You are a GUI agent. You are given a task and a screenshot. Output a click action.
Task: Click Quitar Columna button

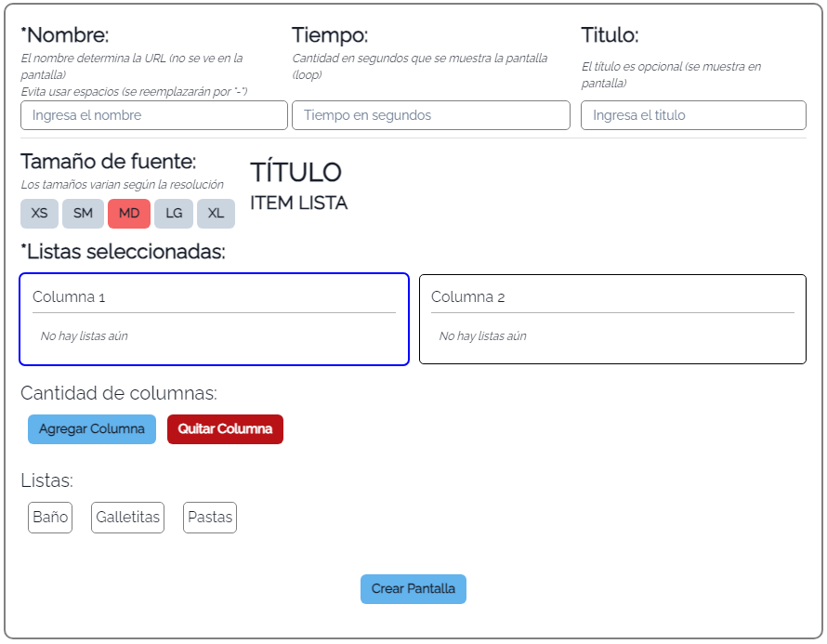(225, 429)
